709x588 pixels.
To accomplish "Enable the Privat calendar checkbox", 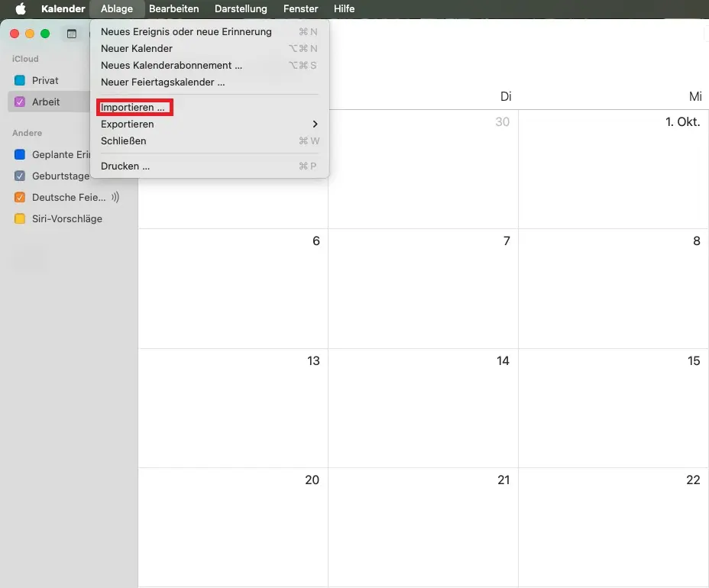I will [x=18, y=80].
